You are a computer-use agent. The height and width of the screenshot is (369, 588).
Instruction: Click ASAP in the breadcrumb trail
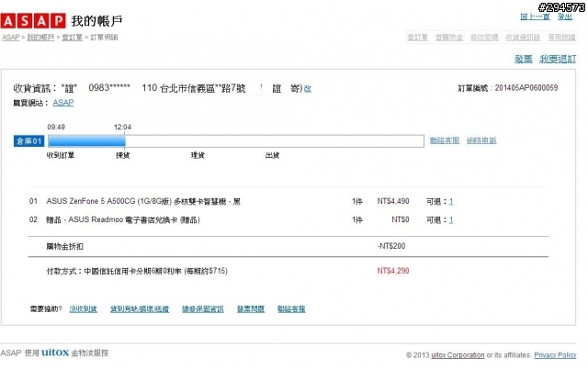(x=10, y=38)
